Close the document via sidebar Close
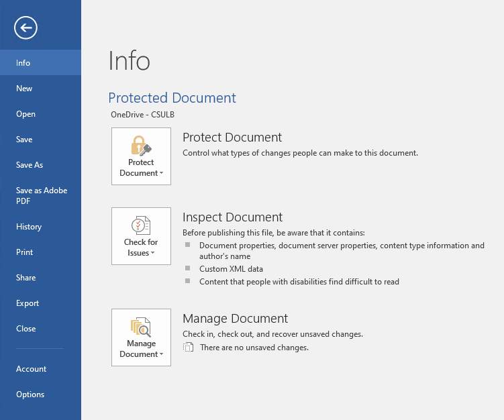 coord(40,329)
